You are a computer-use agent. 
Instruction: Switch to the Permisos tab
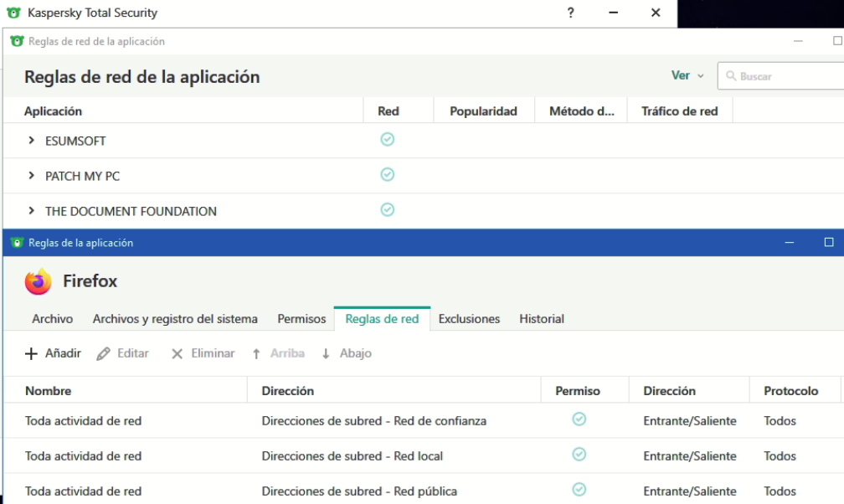[301, 319]
